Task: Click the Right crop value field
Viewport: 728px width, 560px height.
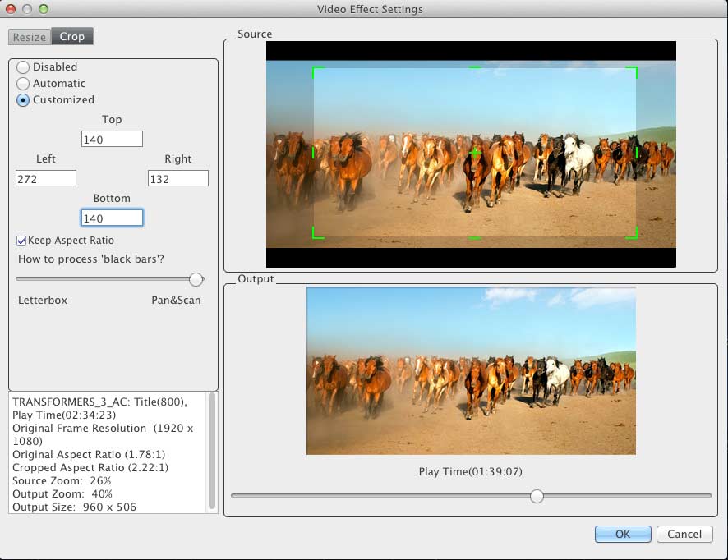Action: tap(178, 179)
